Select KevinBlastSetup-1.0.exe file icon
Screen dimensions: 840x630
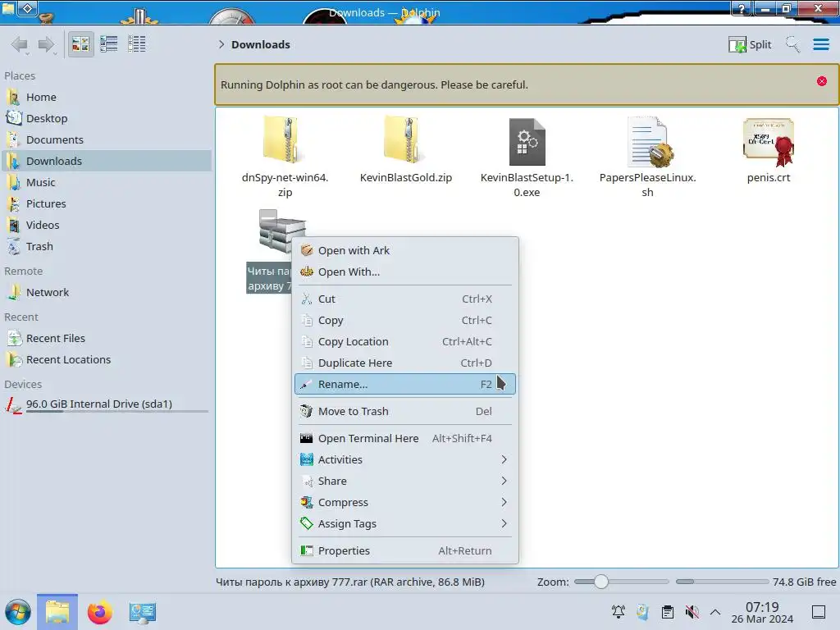point(527,141)
